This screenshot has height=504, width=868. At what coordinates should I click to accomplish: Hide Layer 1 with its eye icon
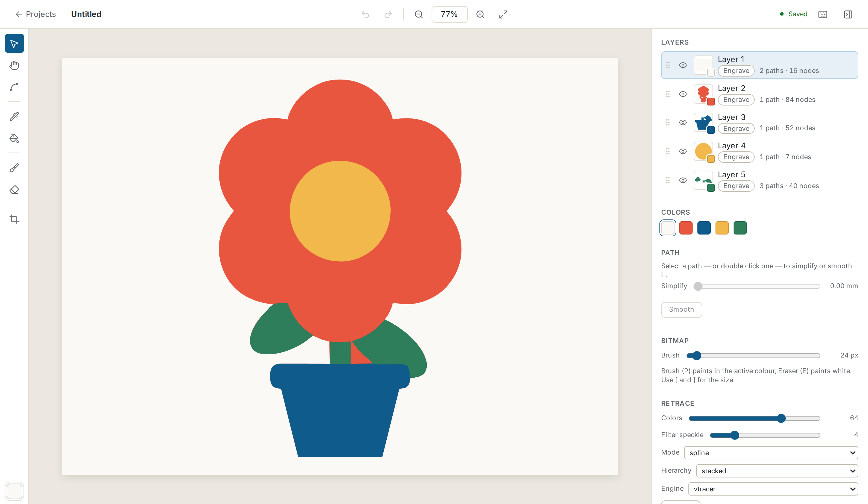683,65
